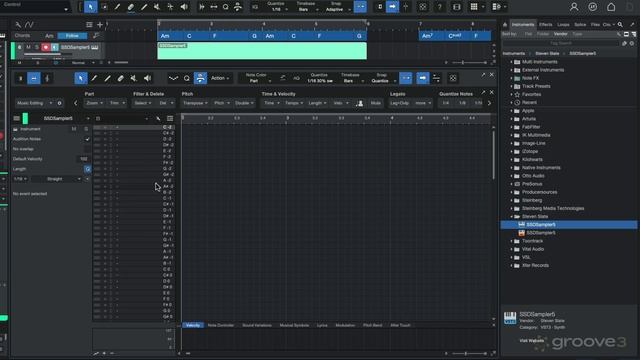Toggle the Length quantize button
The width and height of the screenshot is (640, 360).
(x=87, y=169)
